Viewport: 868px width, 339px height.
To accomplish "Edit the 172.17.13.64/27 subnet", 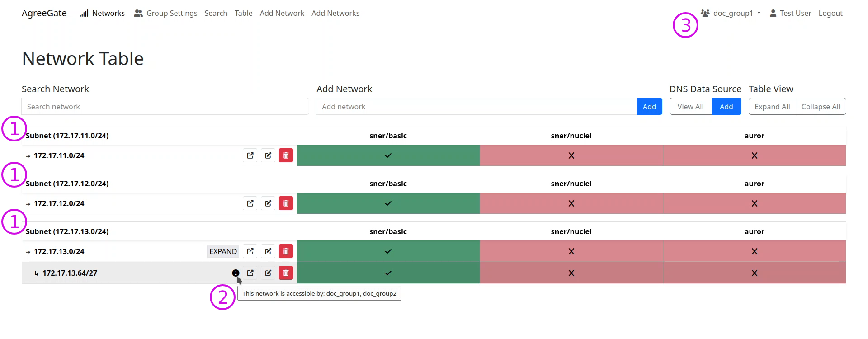I will click(268, 273).
